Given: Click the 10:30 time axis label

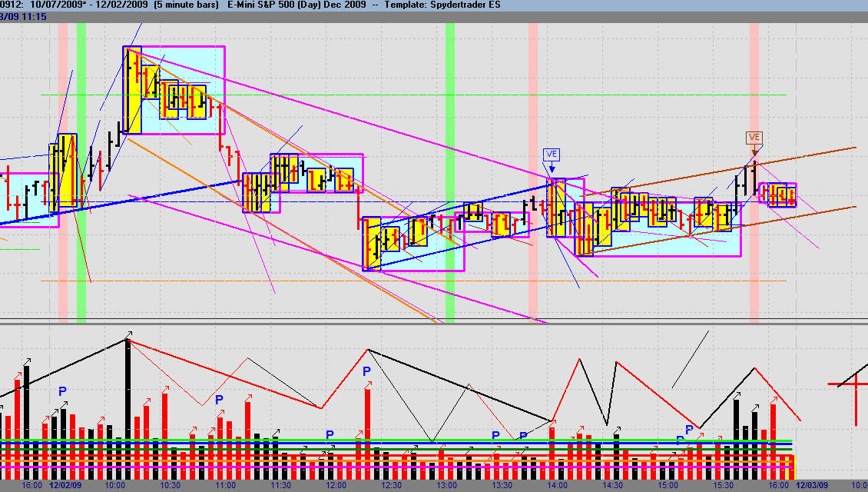Looking at the screenshot, I should 170,485.
